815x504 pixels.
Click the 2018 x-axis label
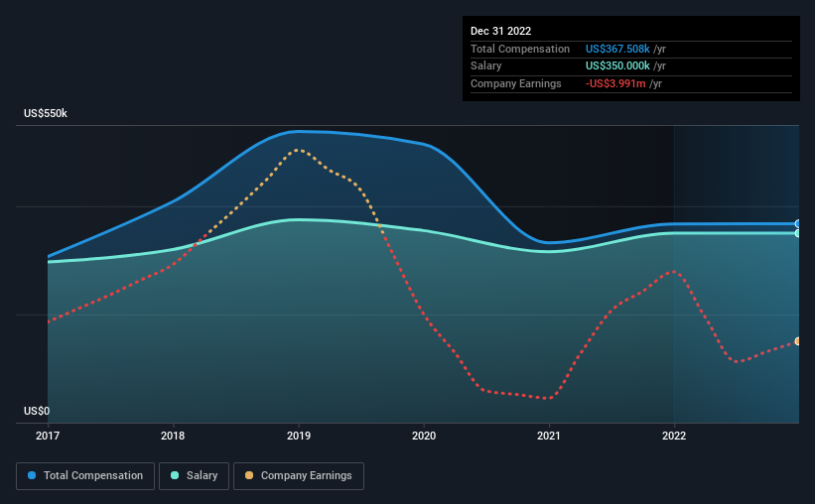point(173,436)
